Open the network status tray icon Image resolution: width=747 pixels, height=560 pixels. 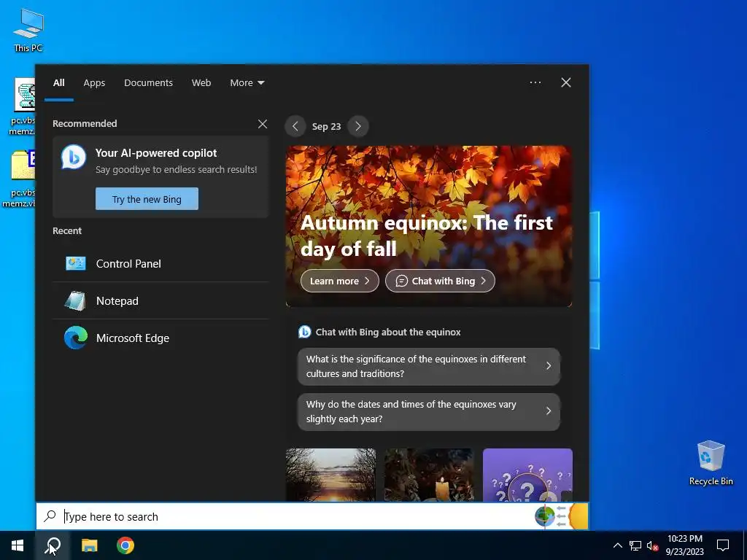coord(635,545)
